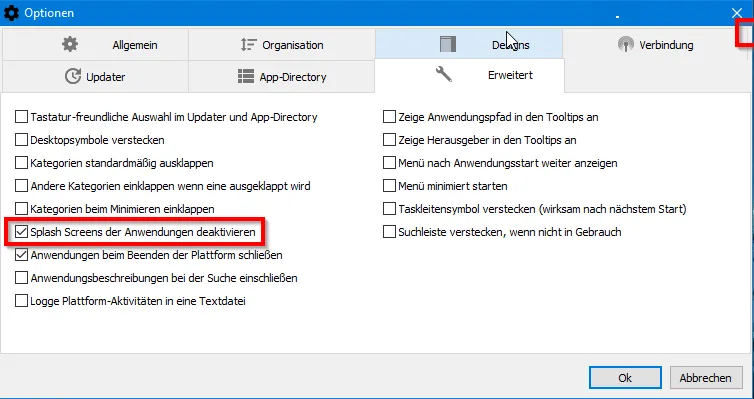Toggle Menü minimiert starten checkbox
The height and width of the screenshot is (399, 754).
pyautogui.click(x=389, y=186)
